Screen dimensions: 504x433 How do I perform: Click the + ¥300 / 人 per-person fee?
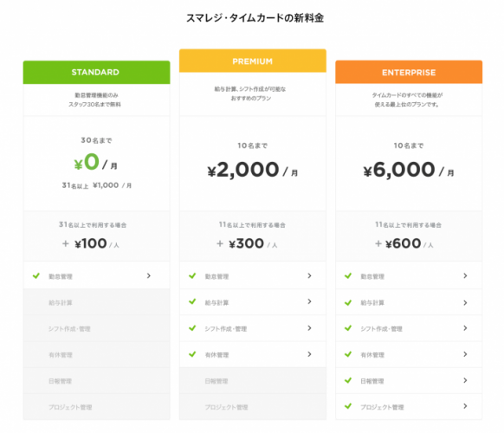coord(247,243)
